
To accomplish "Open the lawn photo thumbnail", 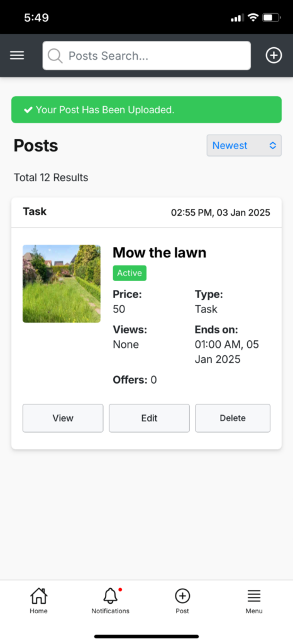I will point(62,284).
